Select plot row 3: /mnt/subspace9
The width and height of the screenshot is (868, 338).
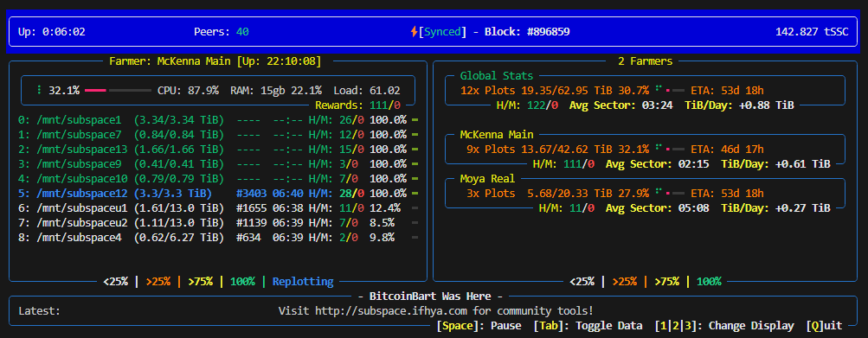pos(218,163)
